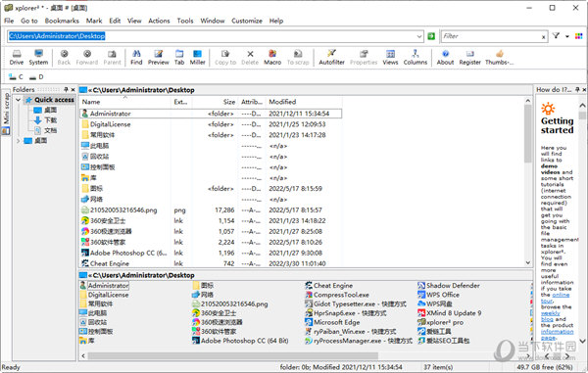The width and height of the screenshot is (588, 373).
Task: Navigate to Parent folder icon
Action: click(x=112, y=58)
